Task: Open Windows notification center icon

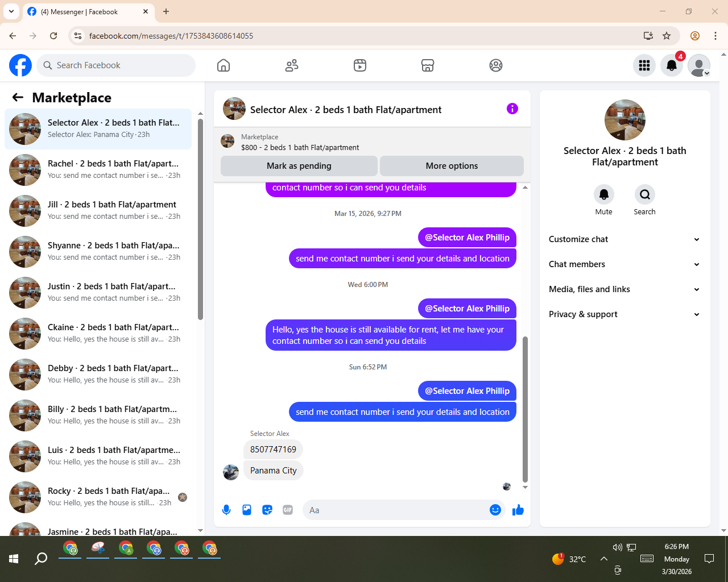Action: (709, 559)
